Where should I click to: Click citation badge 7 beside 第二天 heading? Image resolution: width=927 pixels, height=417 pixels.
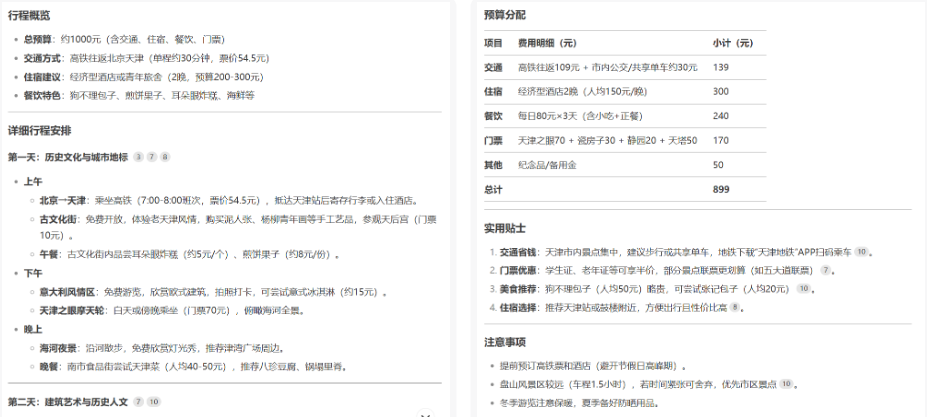(x=138, y=401)
